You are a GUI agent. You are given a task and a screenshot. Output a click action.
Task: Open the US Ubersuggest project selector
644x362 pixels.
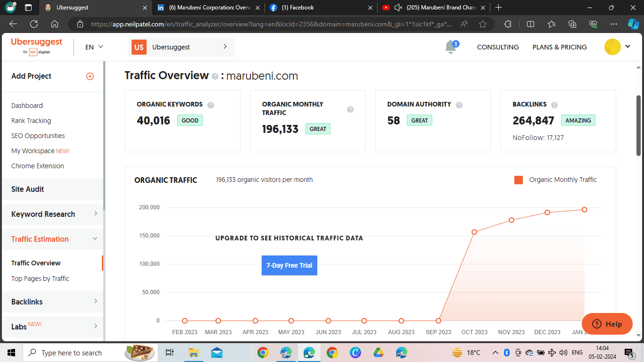pos(181,47)
